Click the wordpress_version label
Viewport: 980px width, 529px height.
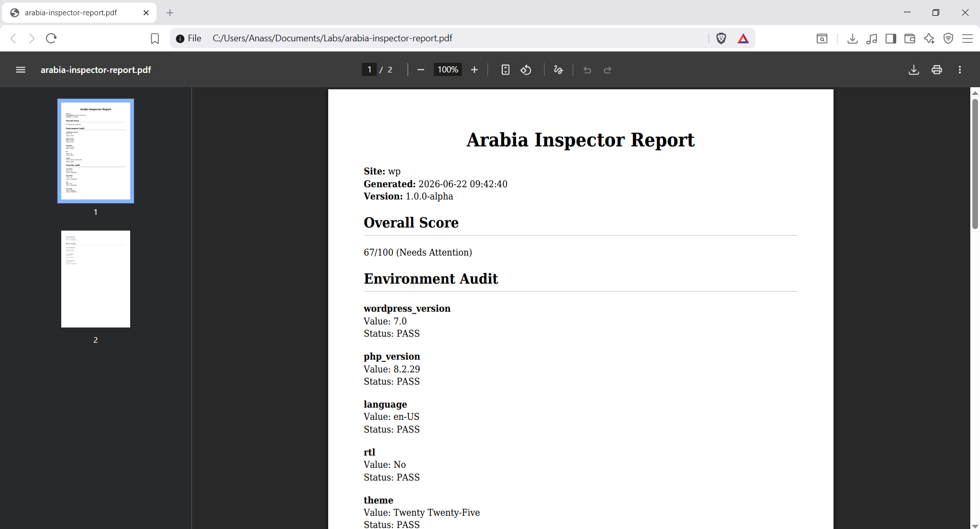coord(407,309)
